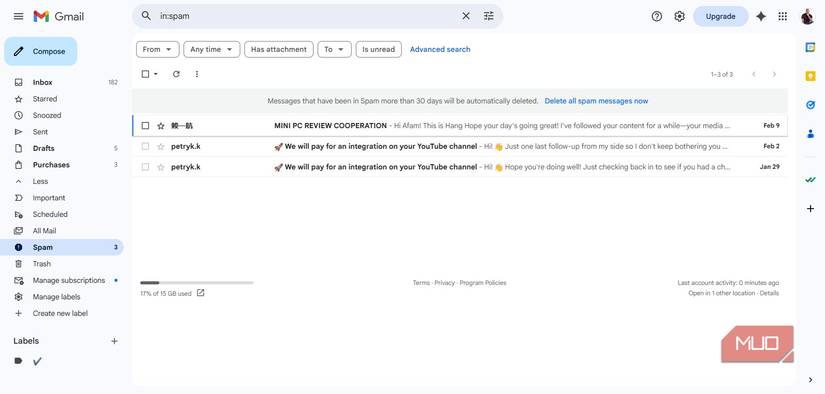The height and width of the screenshot is (394, 825).
Task: Open Google Tasks side panel icon
Action: click(810, 105)
